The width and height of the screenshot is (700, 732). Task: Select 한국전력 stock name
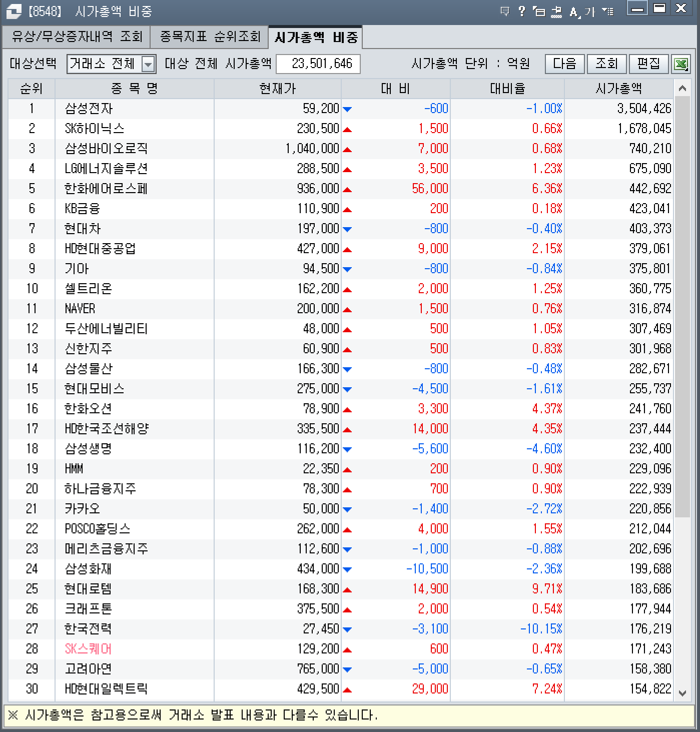[88, 629]
